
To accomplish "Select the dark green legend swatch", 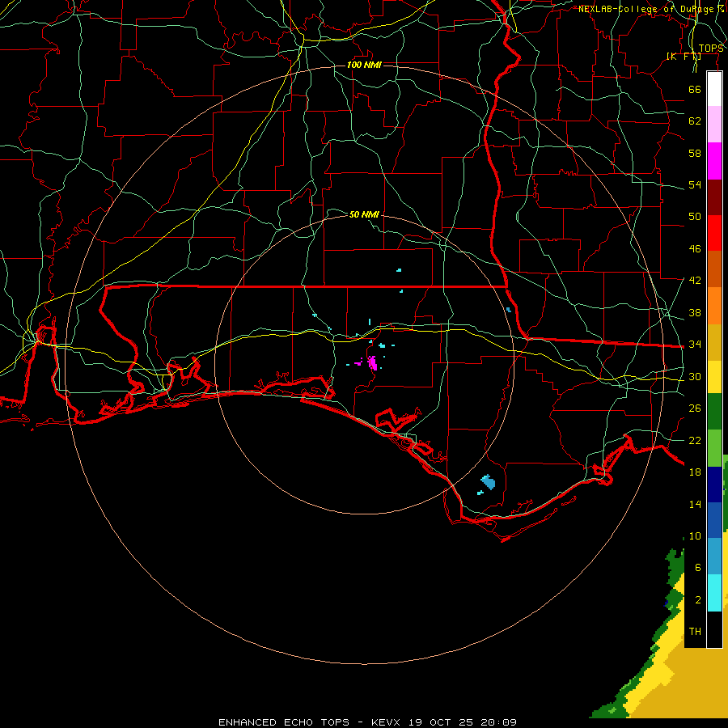I will click(714, 412).
